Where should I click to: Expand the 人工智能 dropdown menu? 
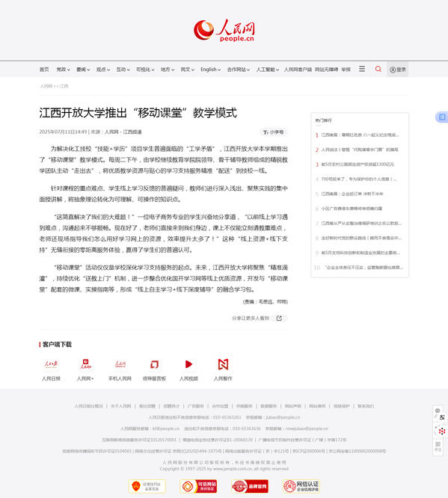click(x=268, y=70)
